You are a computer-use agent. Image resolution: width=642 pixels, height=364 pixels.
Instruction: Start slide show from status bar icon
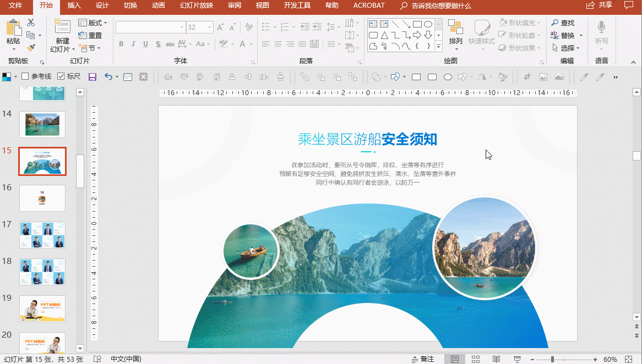pos(517,359)
